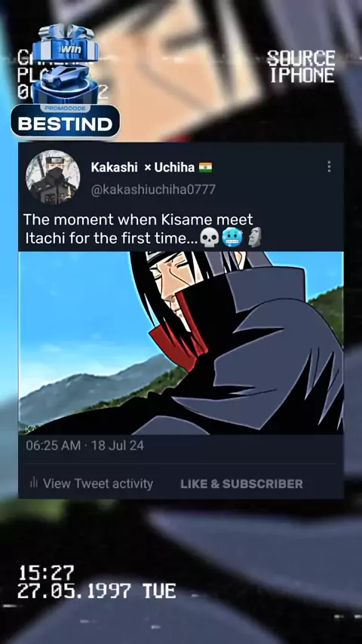This screenshot has width=362, height=644.
Task: Click the tweet text about Kisame and Itachi
Action: click(x=143, y=228)
